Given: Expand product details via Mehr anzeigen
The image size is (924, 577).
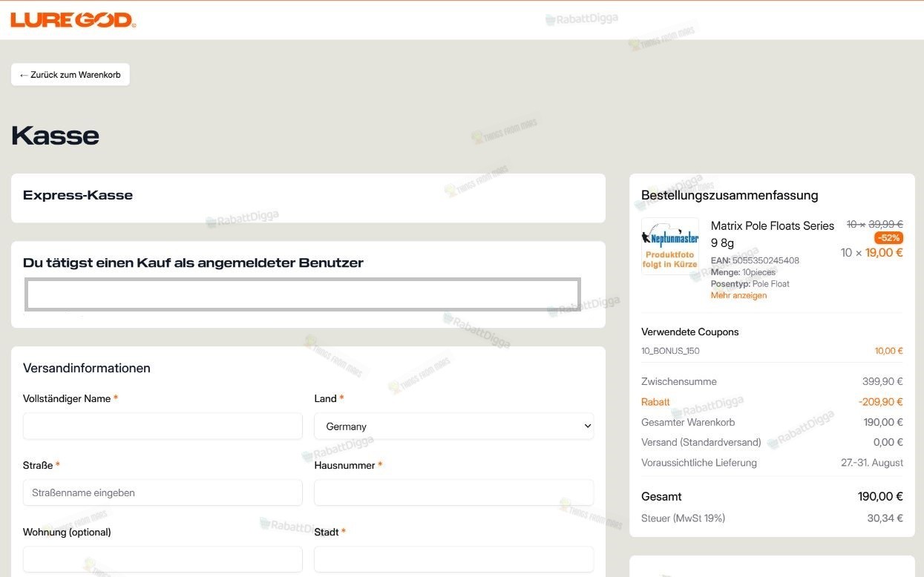Looking at the screenshot, I should pyautogui.click(x=738, y=295).
